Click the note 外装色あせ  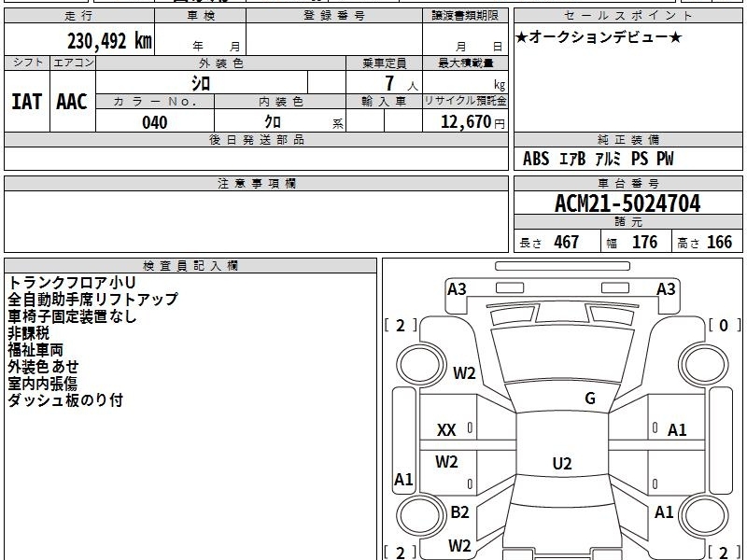click(43, 367)
